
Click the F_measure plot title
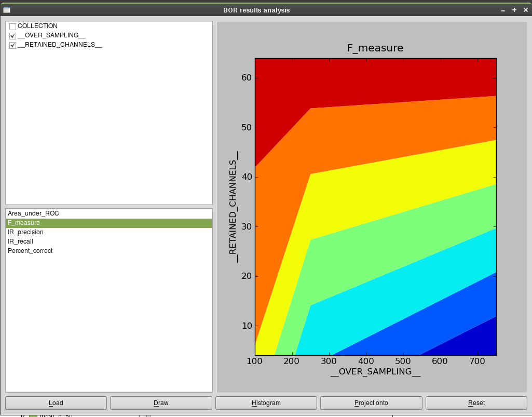[x=375, y=48]
